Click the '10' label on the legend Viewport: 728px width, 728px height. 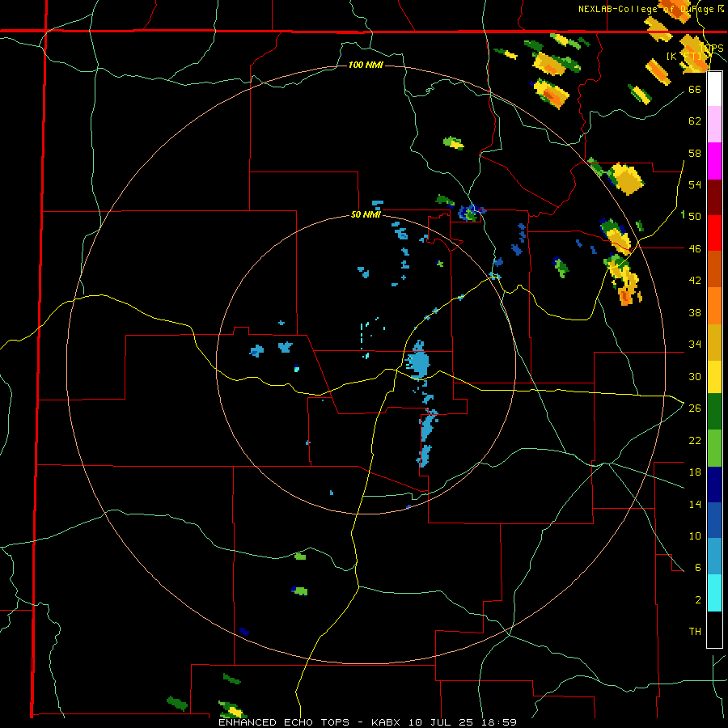(x=695, y=535)
